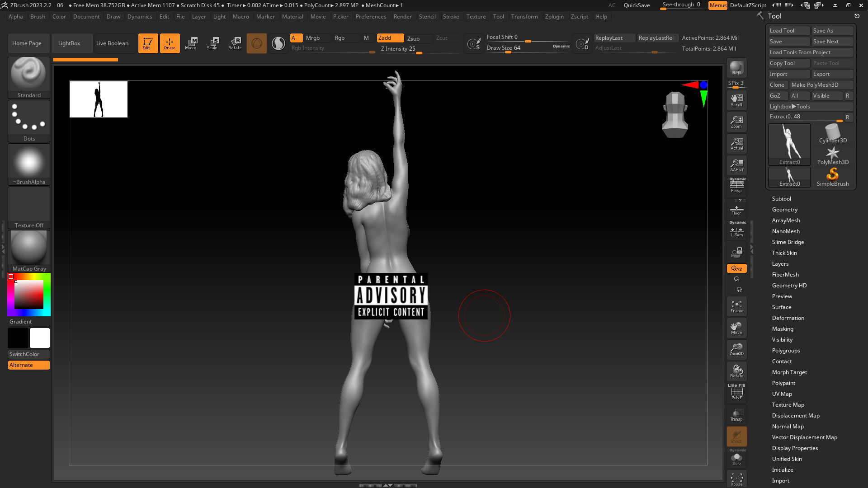Image resolution: width=868 pixels, height=488 pixels.
Task: Toggle Ghost transparency mode
Action: [736, 436]
